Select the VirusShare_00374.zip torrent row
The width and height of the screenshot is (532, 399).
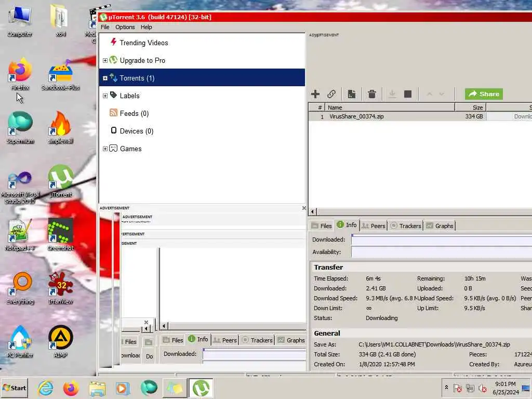click(x=420, y=116)
